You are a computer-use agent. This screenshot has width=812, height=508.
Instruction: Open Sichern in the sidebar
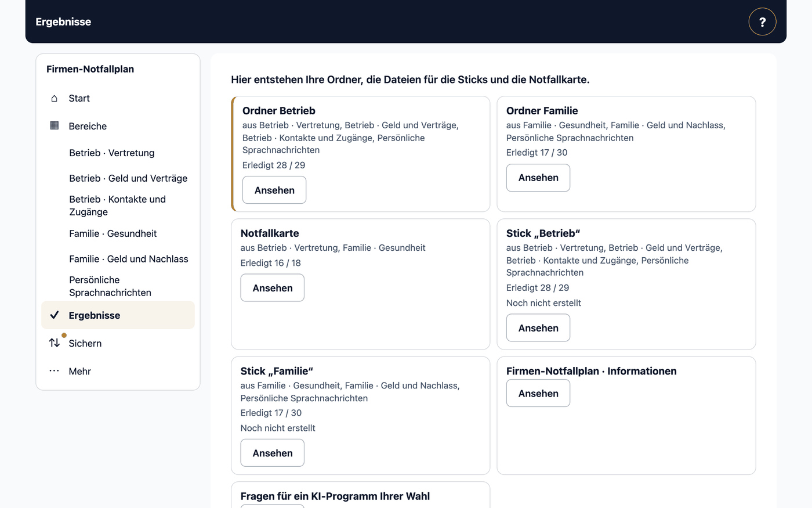tap(118, 343)
